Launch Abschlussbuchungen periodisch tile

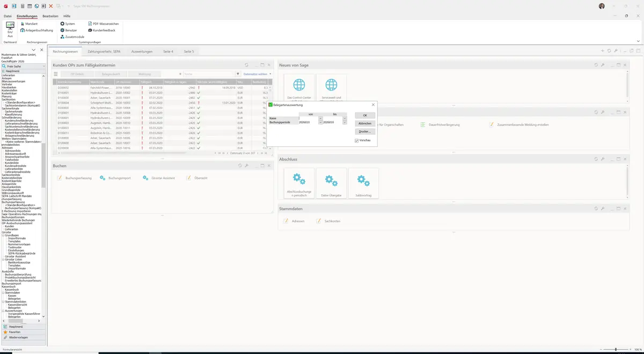click(299, 183)
